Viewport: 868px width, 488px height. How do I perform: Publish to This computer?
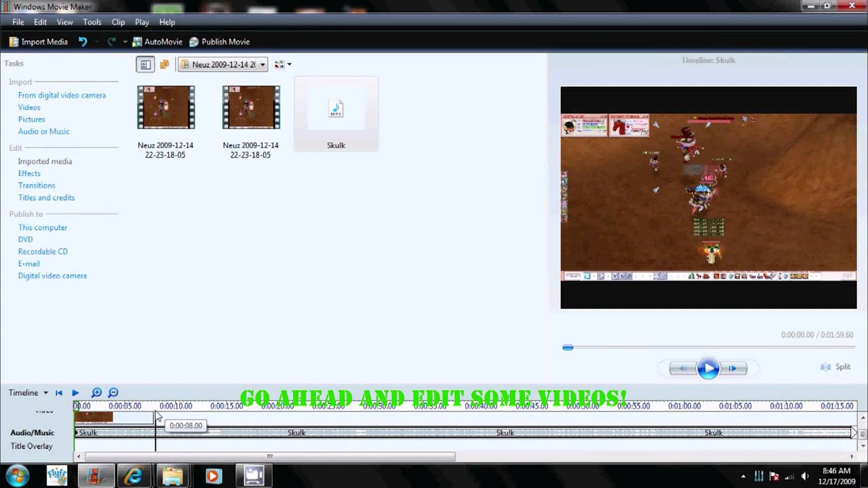pyautogui.click(x=43, y=228)
